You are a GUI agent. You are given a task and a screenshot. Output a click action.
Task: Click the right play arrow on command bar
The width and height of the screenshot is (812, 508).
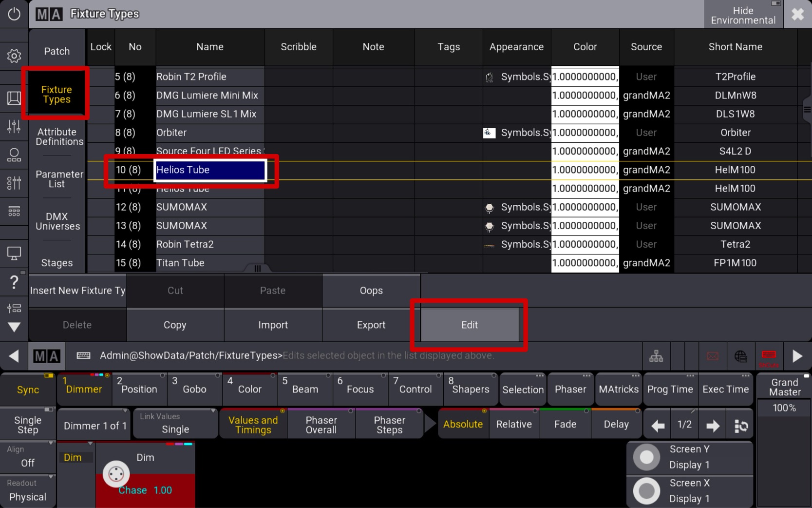pyautogui.click(x=797, y=356)
